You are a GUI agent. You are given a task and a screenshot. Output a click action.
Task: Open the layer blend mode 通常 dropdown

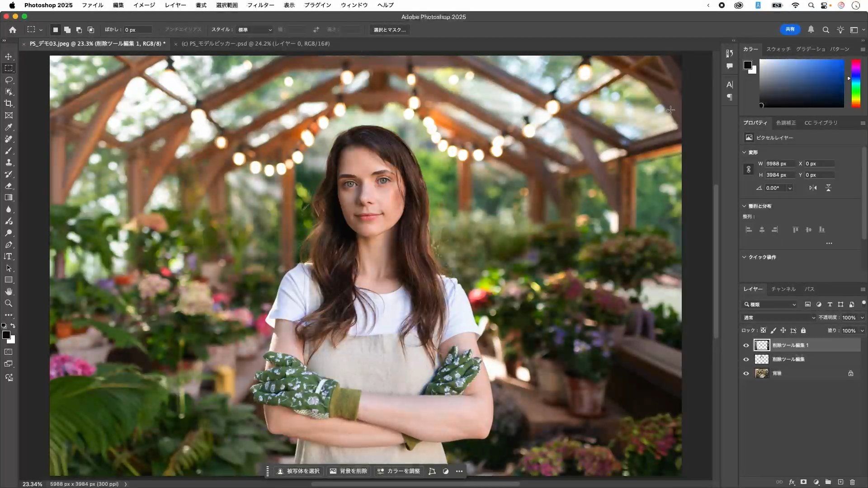point(778,318)
